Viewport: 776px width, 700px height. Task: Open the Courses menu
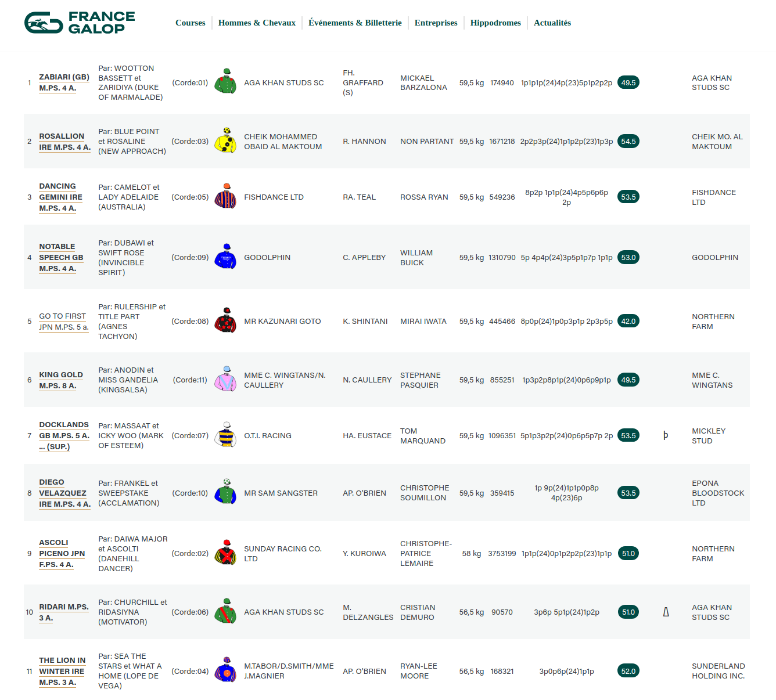[191, 23]
